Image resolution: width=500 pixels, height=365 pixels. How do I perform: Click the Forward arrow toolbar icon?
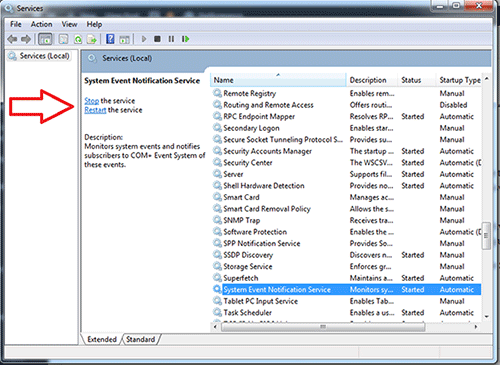[26, 39]
